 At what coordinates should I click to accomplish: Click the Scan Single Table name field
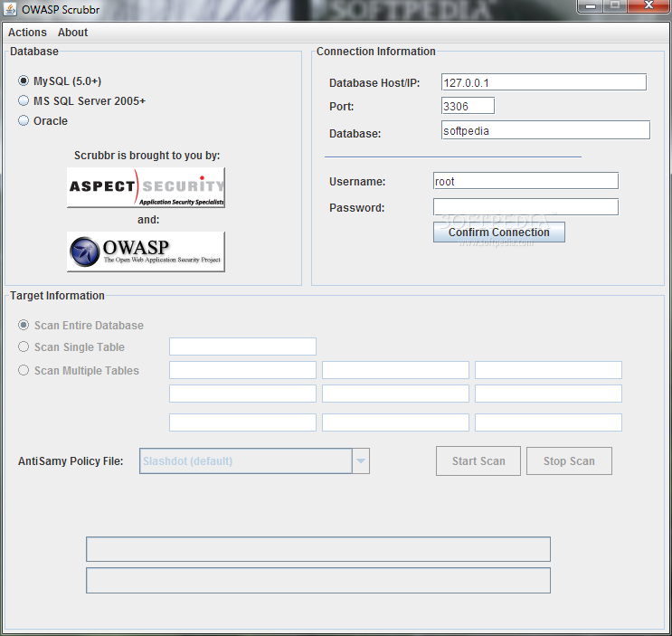click(242, 346)
